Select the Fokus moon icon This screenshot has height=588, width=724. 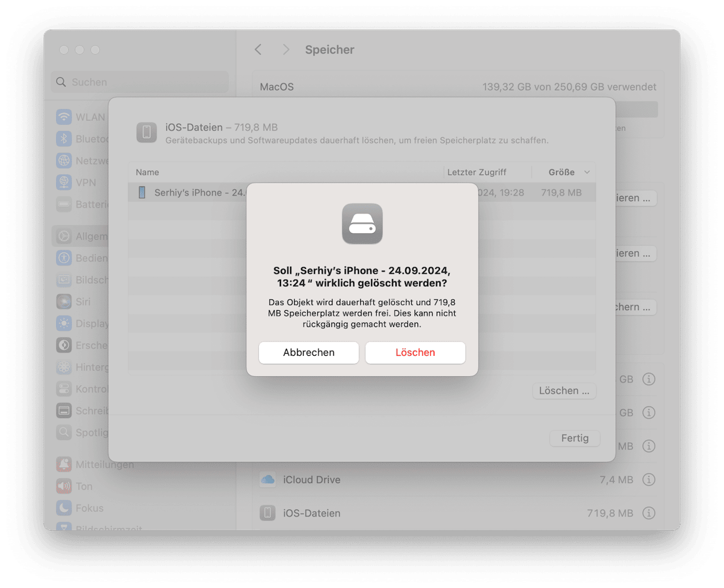[64, 508]
